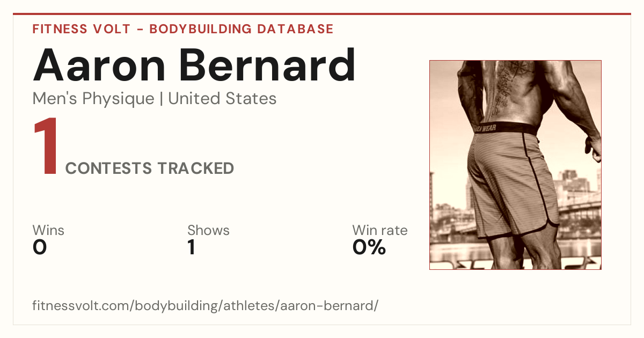The image size is (644, 338).
Task: Click the Shows stat label
Action: pos(208,230)
